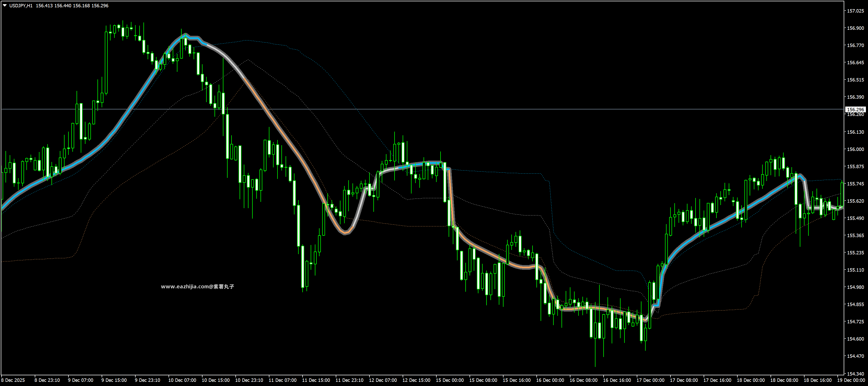Click the 155.490 price axis label
868x386 pixels.
coord(855,218)
